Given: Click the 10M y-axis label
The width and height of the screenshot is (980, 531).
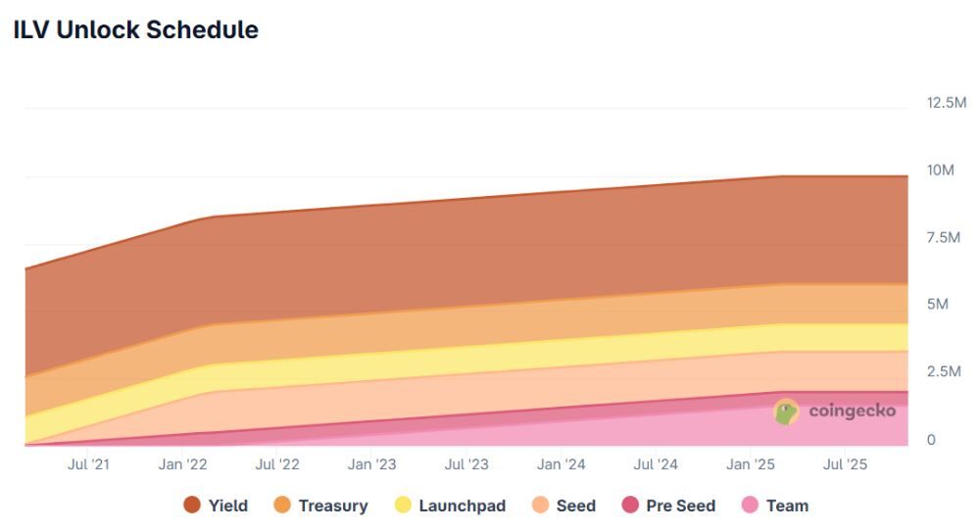Looking at the screenshot, I should click(940, 170).
